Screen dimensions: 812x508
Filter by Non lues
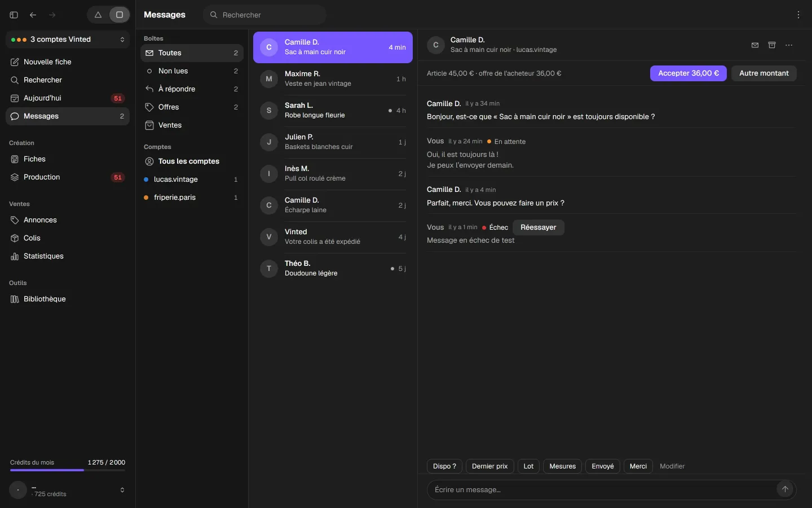192,71
